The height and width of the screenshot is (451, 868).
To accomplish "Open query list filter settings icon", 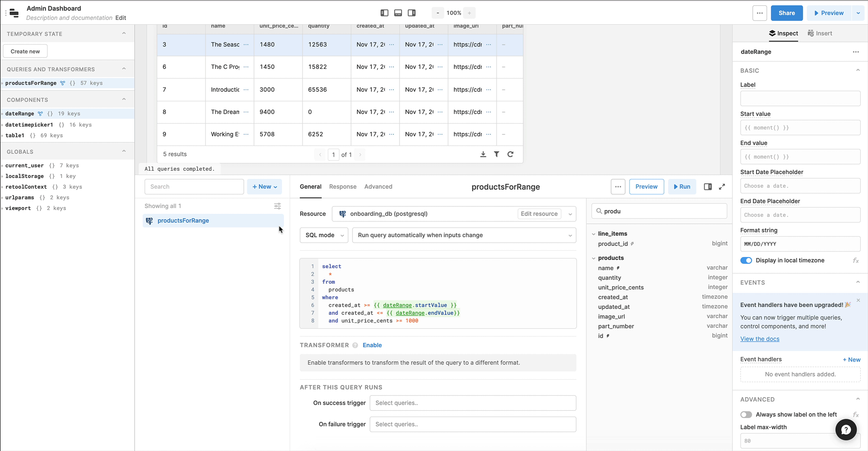I will [x=277, y=206].
